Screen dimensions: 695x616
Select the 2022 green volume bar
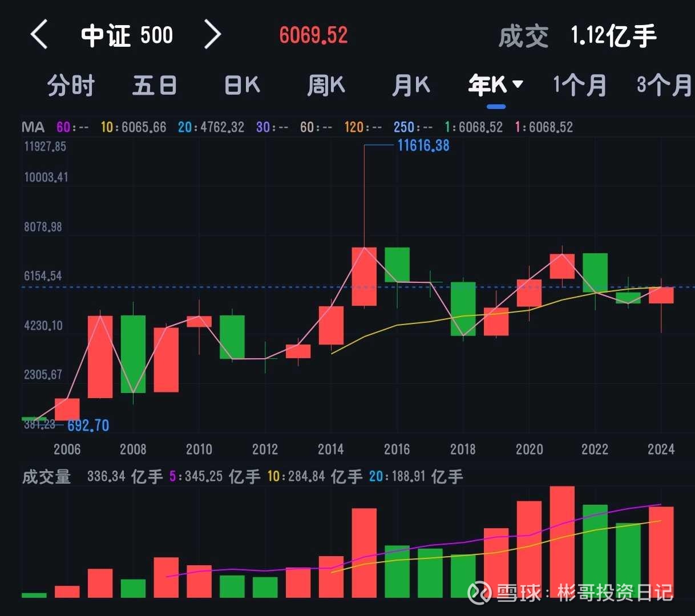click(x=595, y=551)
